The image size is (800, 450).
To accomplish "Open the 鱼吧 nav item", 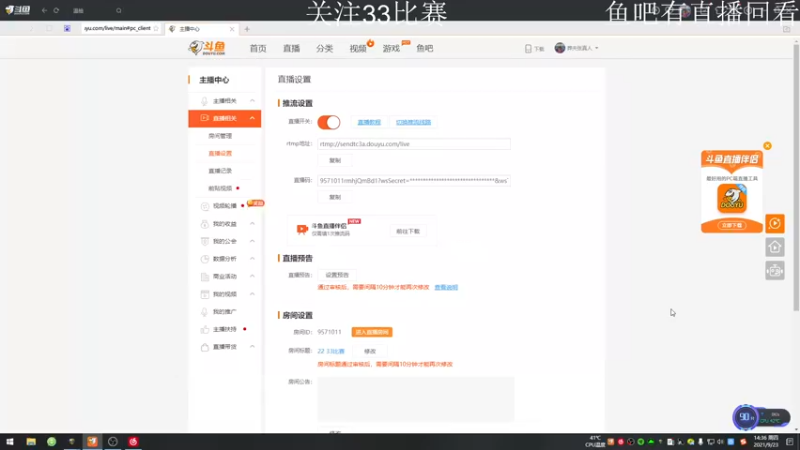I will (x=424, y=48).
